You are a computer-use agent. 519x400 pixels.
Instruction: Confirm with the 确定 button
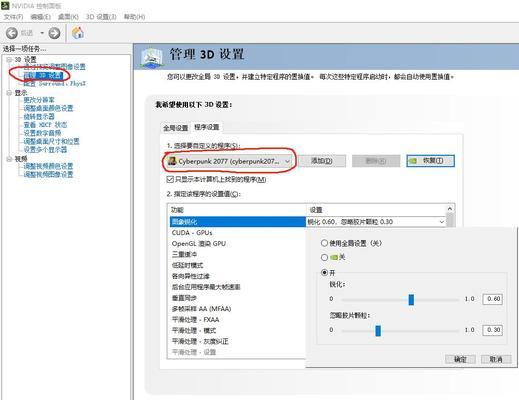(460, 359)
